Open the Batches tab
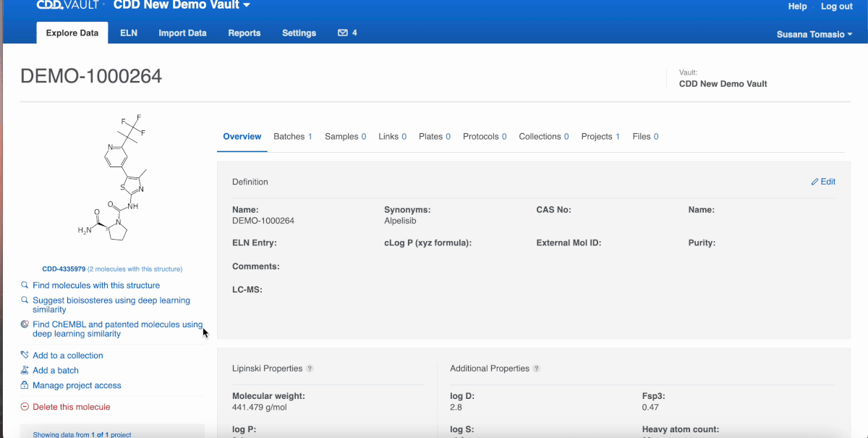The width and height of the screenshot is (868, 438). [293, 137]
